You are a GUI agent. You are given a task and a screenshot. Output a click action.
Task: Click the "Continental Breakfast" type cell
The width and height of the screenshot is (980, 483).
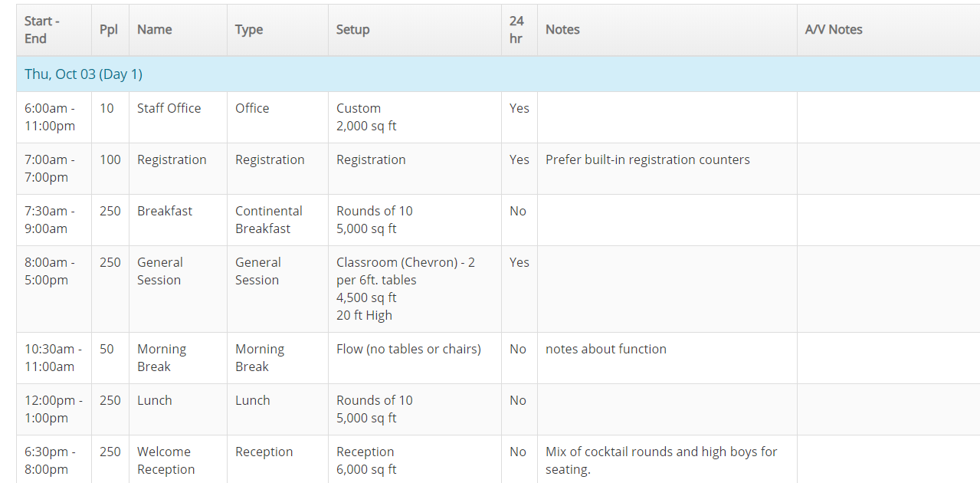[x=269, y=220]
